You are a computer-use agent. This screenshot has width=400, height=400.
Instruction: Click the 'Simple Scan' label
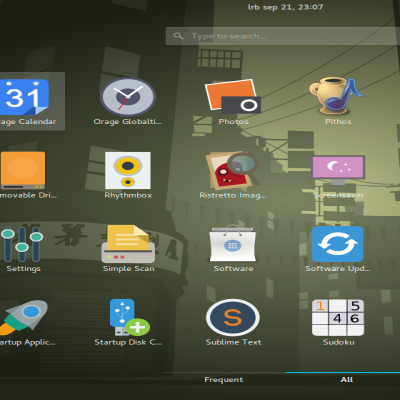click(128, 269)
